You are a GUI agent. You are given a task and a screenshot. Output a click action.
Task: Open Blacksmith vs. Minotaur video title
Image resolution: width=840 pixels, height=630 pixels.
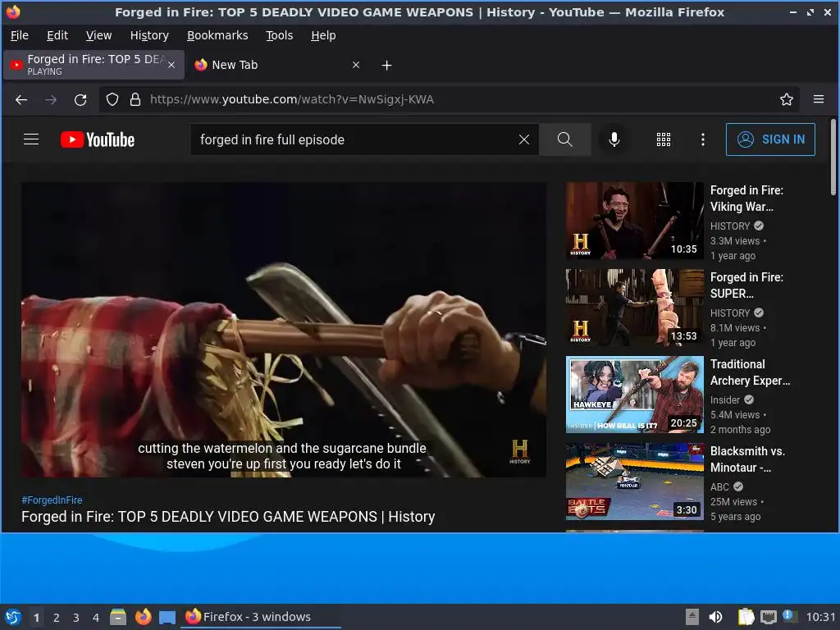click(x=747, y=459)
